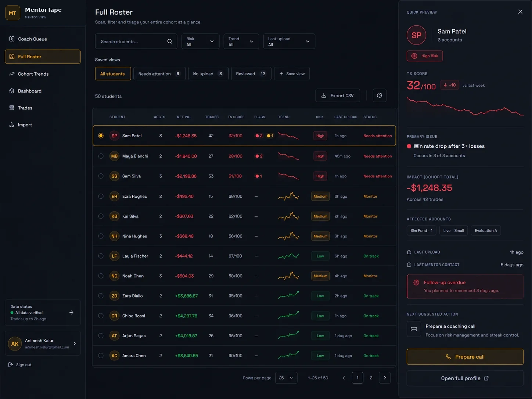Click the phone icon on Prepare call
This screenshot has width=532, height=399.
point(448,357)
